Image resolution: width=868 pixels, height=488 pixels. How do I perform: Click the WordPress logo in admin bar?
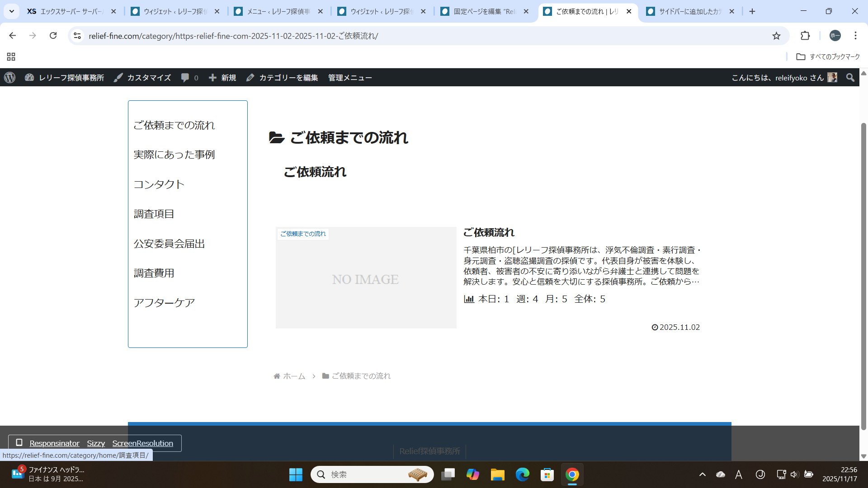10,78
